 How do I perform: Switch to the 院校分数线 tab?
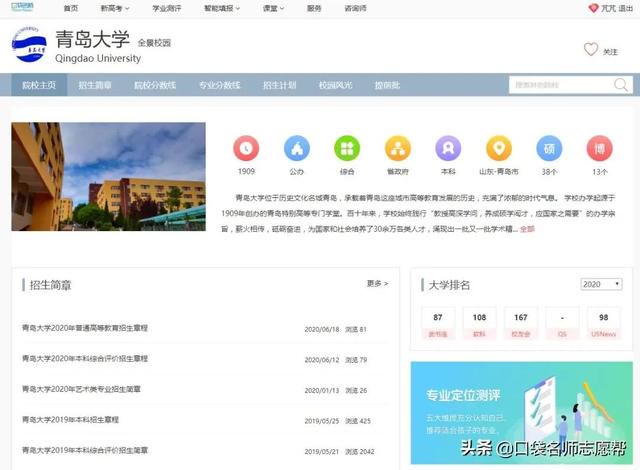pos(155,85)
